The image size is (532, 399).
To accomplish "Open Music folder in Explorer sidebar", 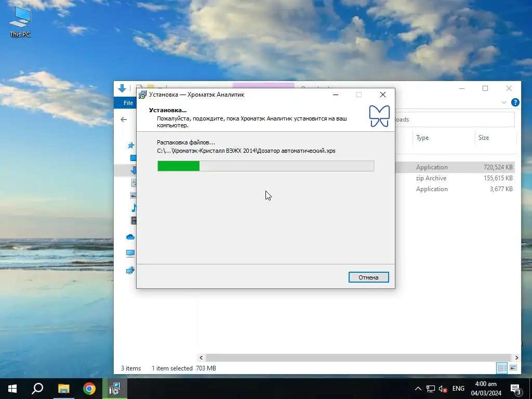I will [x=134, y=208].
